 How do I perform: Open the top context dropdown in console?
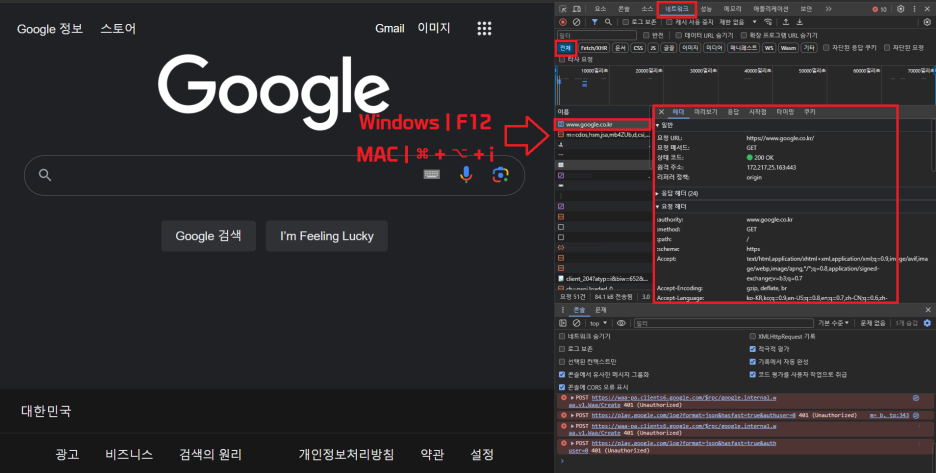(598, 323)
